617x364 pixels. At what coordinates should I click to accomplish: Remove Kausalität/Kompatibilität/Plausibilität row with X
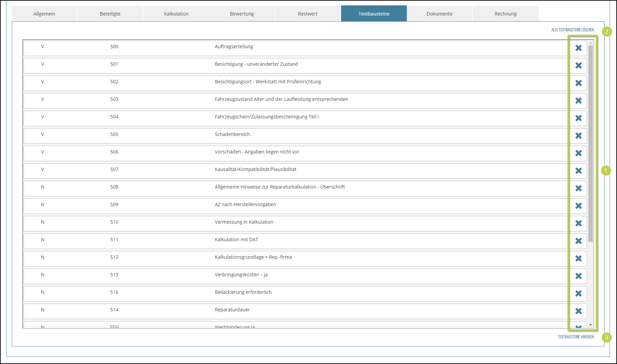pyautogui.click(x=578, y=171)
